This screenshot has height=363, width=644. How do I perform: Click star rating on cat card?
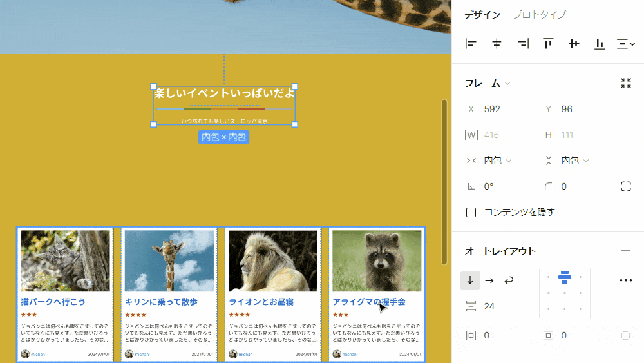29,315
